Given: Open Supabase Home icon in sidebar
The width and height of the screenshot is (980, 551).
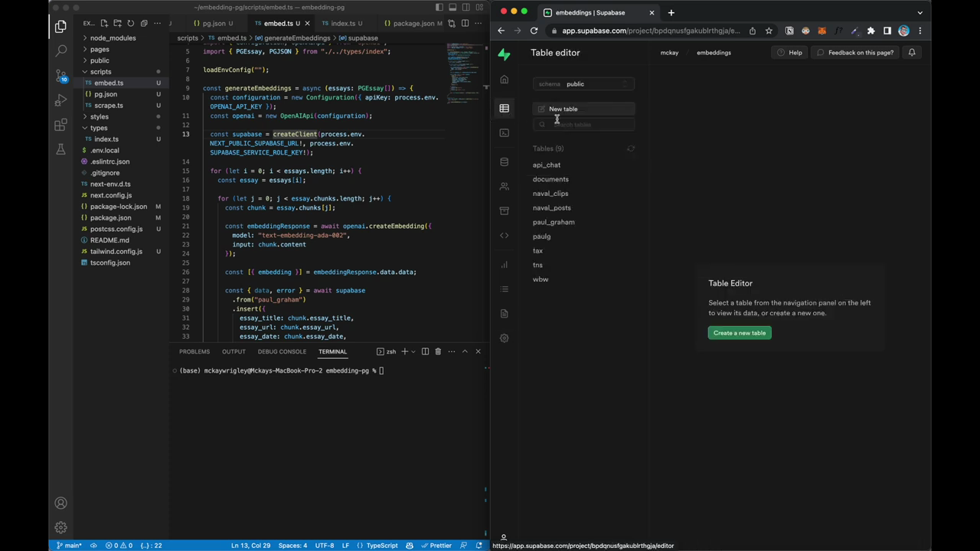Looking at the screenshot, I should click(504, 80).
